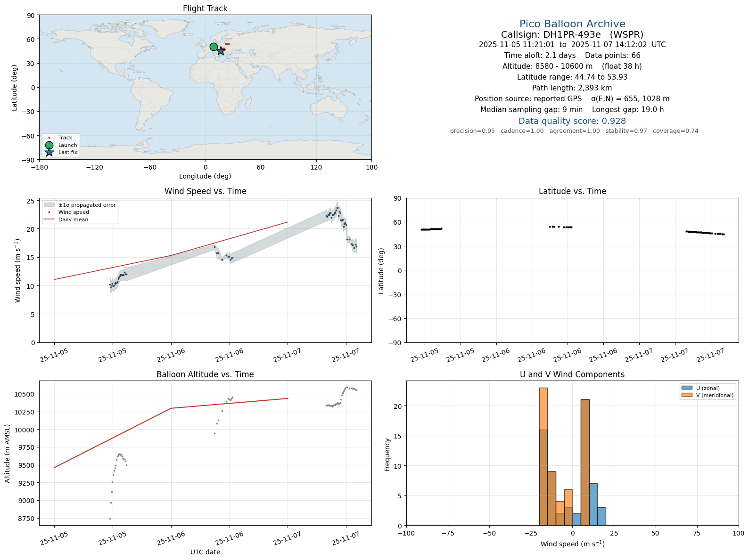Image resolution: width=749 pixels, height=560 pixels.
Task: Click the 'U and V Wind Components' plot title
Action: click(x=572, y=374)
